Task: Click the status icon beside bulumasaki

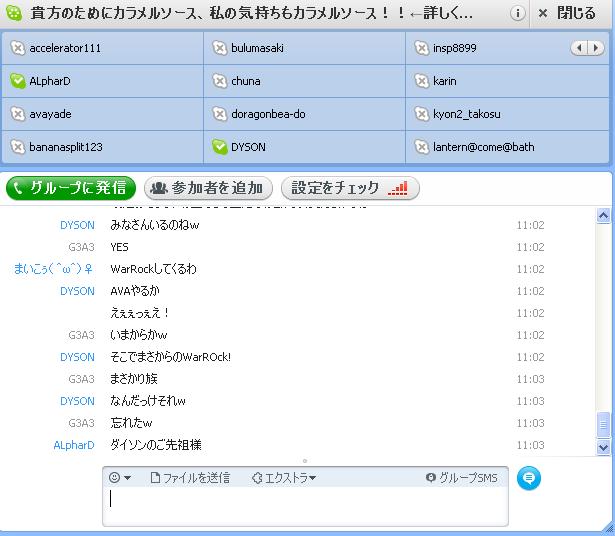Action: [x=220, y=48]
